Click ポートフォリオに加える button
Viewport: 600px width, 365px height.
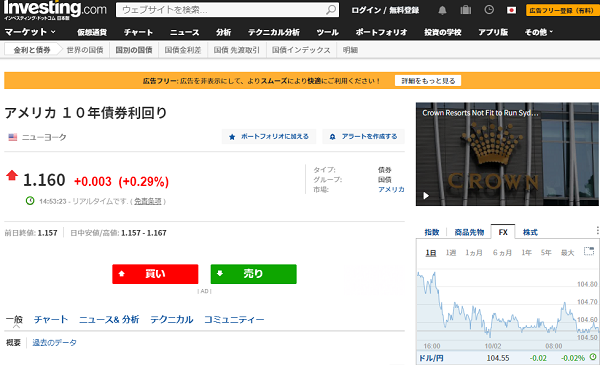point(269,137)
